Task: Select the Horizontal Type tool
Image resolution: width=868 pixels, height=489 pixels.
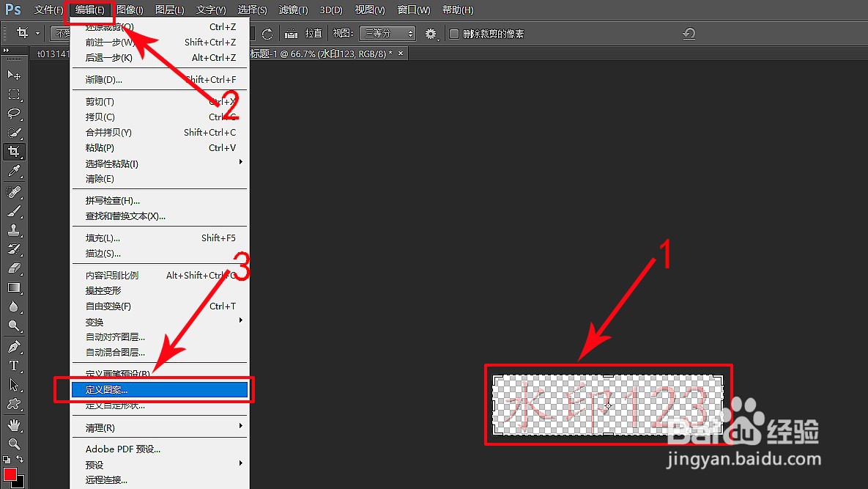Action: coord(14,366)
